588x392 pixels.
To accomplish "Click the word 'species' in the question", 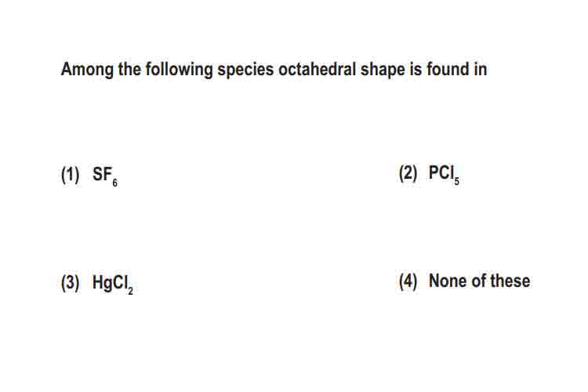I will (x=245, y=70).
